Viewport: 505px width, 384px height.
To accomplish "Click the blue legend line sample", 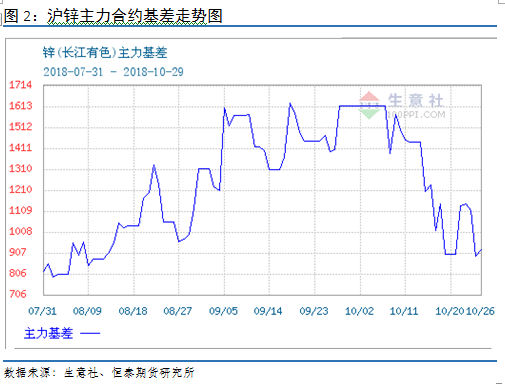I will coord(90,333).
